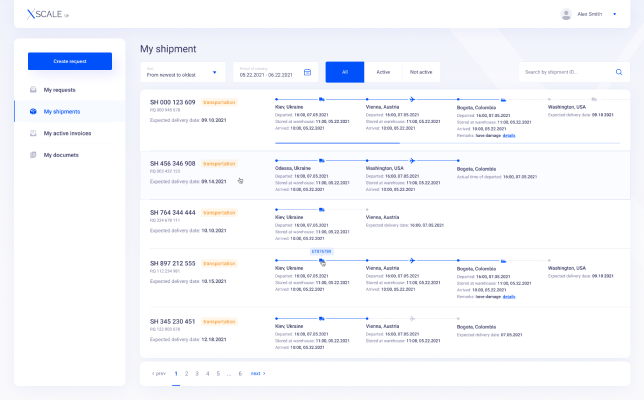Click Washington, USA stop in SH 000 123 609

567,107
